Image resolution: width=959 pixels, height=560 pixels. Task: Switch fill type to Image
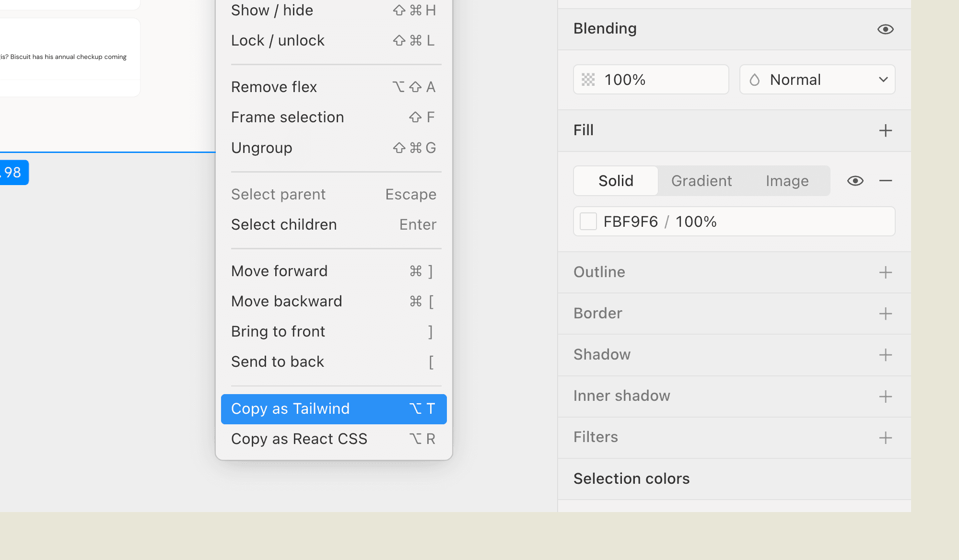tap(787, 181)
